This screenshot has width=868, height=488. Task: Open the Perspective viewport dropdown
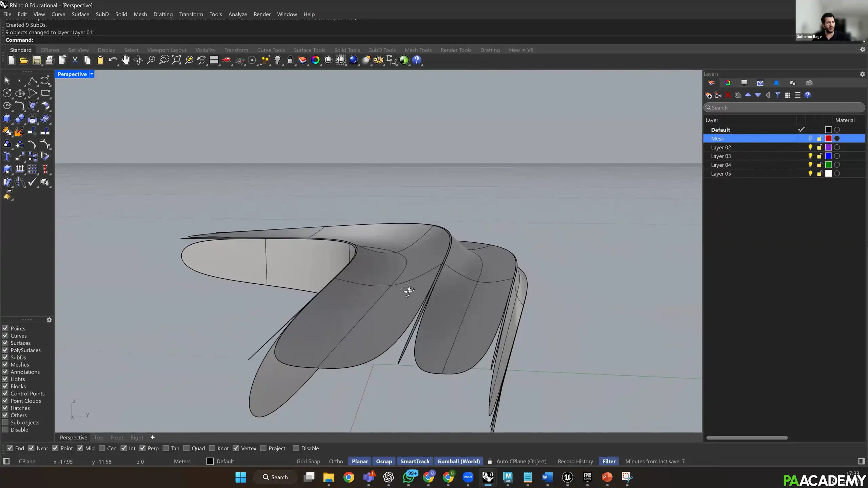[91, 74]
